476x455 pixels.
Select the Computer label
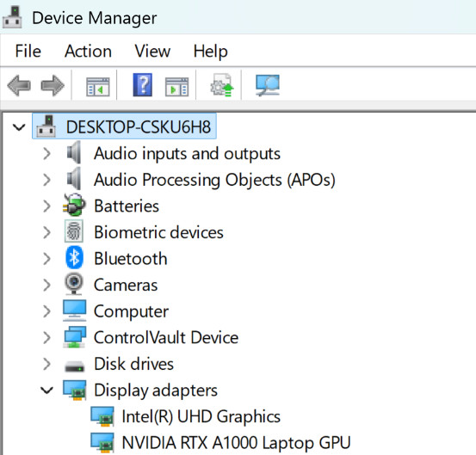[131, 311]
